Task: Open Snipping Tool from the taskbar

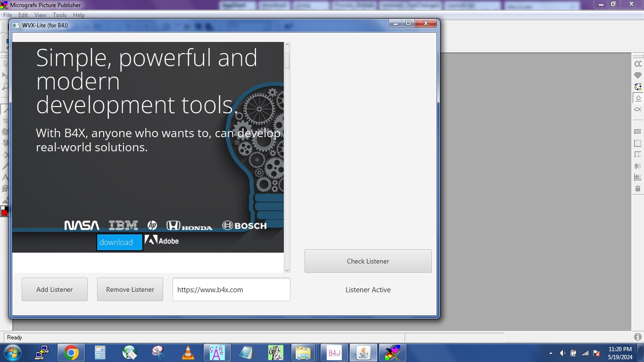Action: pyautogui.click(x=158, y=353)
